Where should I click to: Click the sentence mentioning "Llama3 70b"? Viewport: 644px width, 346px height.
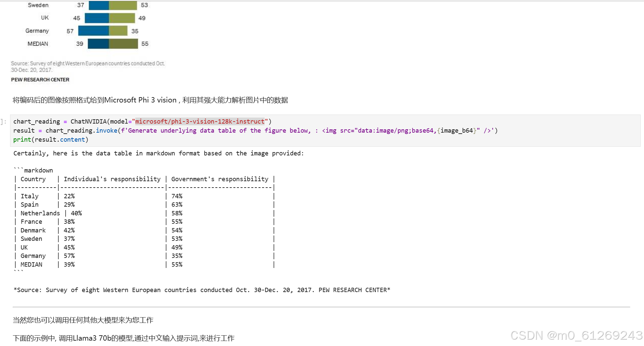124,338
